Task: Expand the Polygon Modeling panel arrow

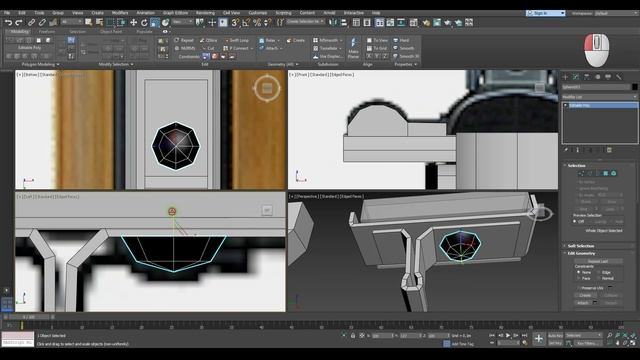Action: coord(58,64)
